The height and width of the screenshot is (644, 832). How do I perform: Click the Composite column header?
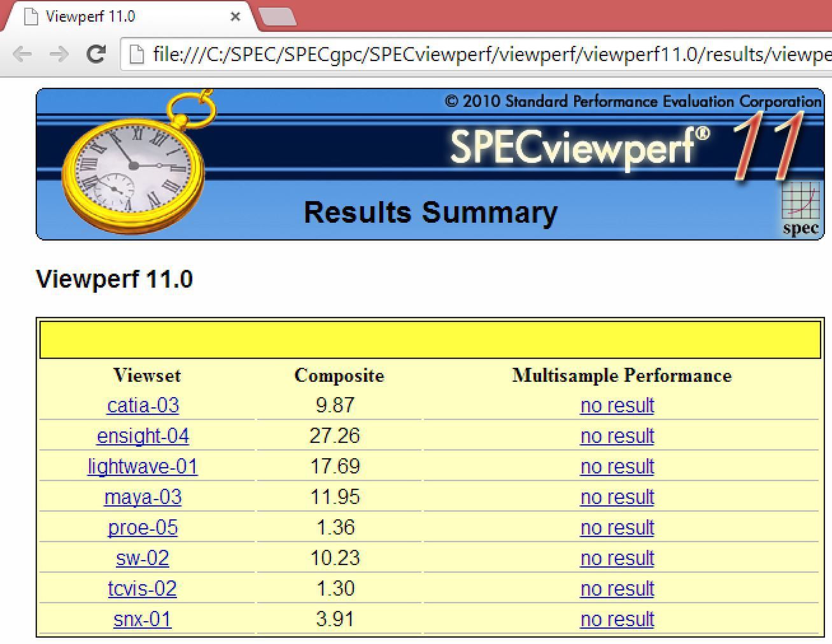point(339,375)
